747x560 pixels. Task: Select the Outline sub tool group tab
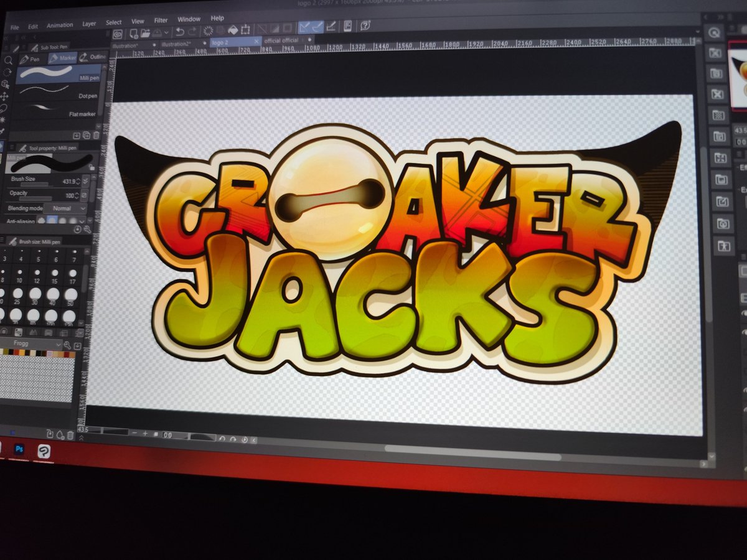pos(93,57)
